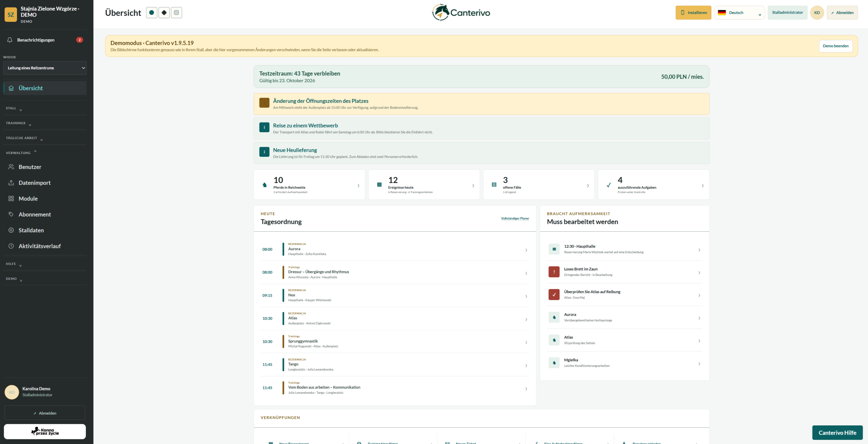The height and width of the screenshot is (444, 868).
Task: Open the 08:00 Aurora reservation row
Action: click(x=395, y=249)
